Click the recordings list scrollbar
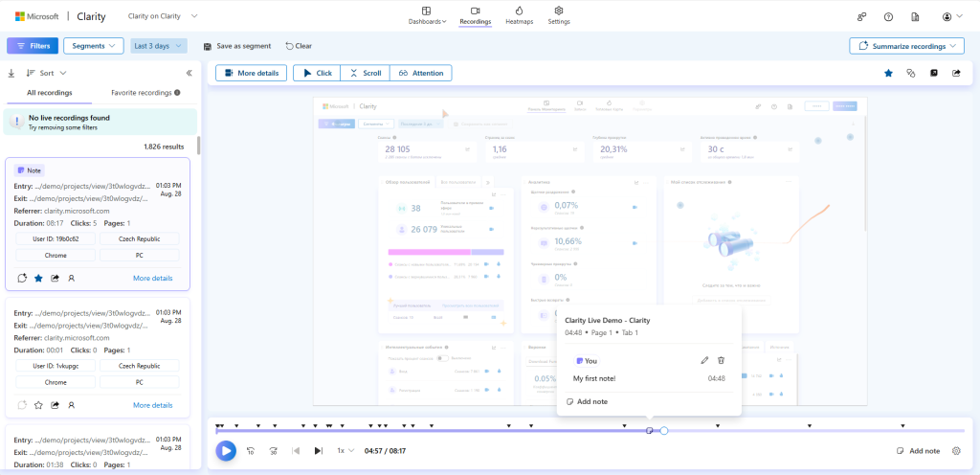The image size is (980, 475). pos(199,146)
